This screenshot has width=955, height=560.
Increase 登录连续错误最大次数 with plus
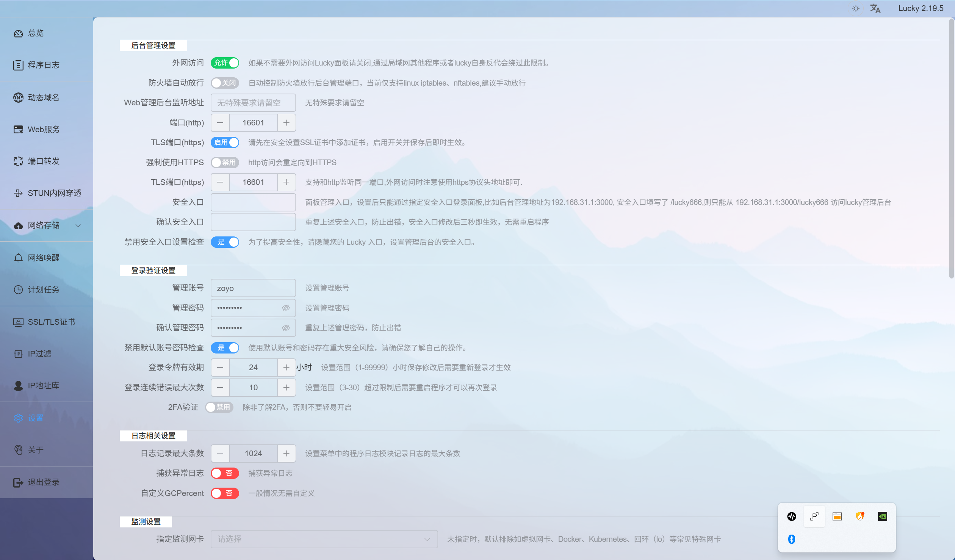[x=286, y=388]
